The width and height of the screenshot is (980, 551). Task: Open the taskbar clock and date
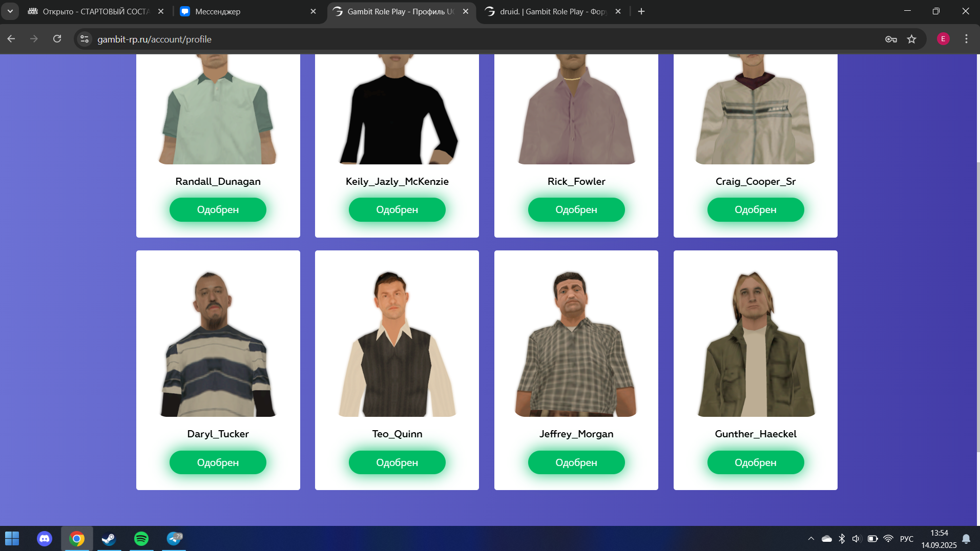[939, 539]
